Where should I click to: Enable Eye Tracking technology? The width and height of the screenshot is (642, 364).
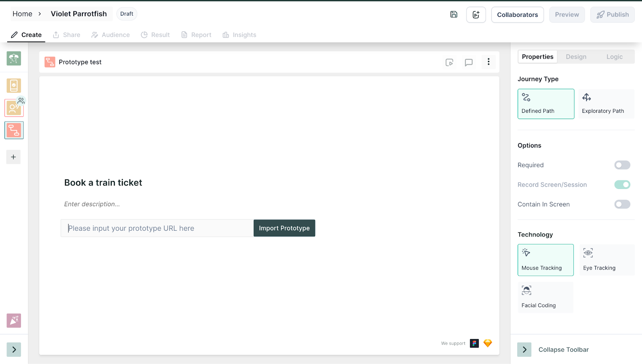(x=607, y=260)
